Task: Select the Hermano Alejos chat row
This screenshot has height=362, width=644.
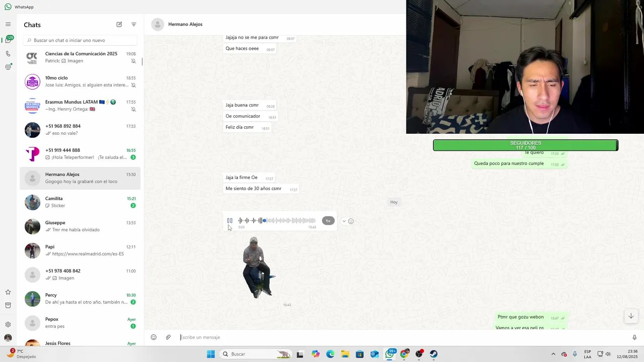Action: (x=80, y=178)
